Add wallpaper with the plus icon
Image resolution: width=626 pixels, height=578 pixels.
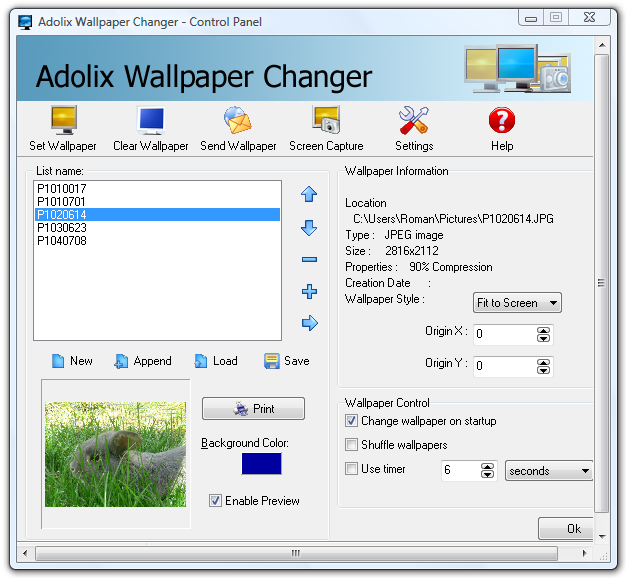pyautogui.click(x=309, y=291)
